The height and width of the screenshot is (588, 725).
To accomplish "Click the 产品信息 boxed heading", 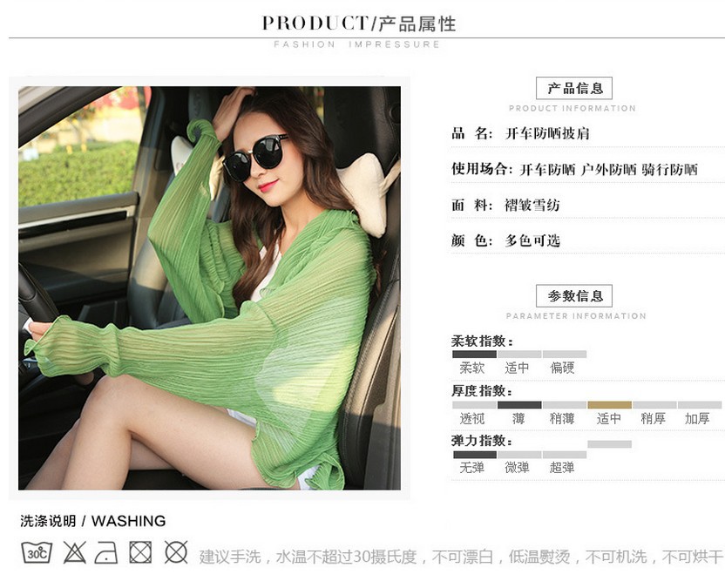I will [x=574, y=88].
